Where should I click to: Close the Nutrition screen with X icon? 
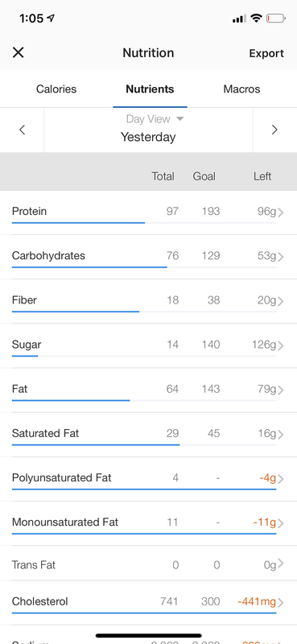(18, 52)
